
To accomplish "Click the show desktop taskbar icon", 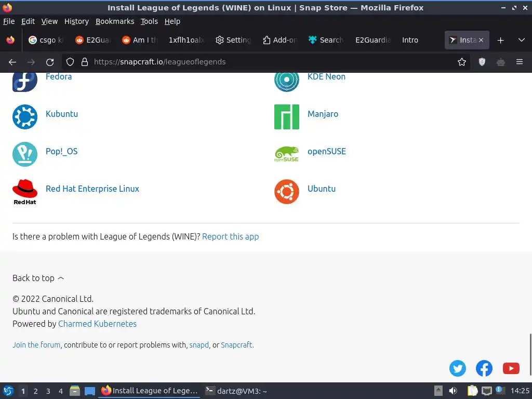I will 89,391.
